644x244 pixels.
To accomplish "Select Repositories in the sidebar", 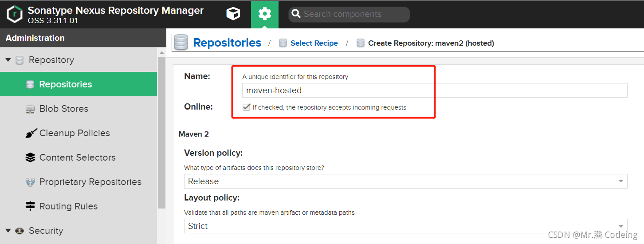I will [79, 84].
